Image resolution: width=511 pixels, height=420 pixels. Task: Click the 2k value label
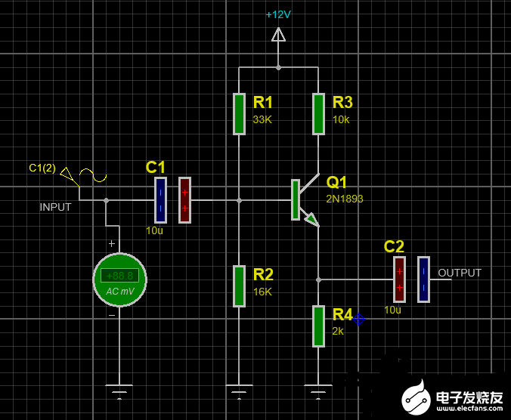[338, 331]
